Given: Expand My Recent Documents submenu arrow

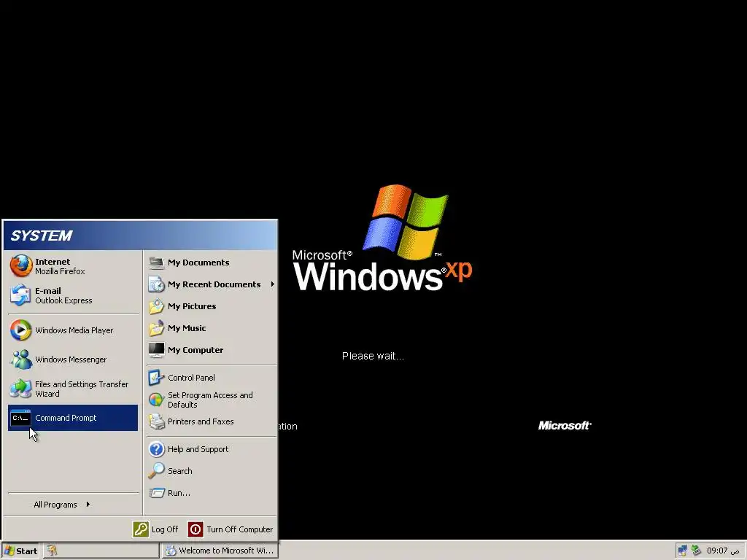Looking at the screenshot, I should (x=273, y=284).
